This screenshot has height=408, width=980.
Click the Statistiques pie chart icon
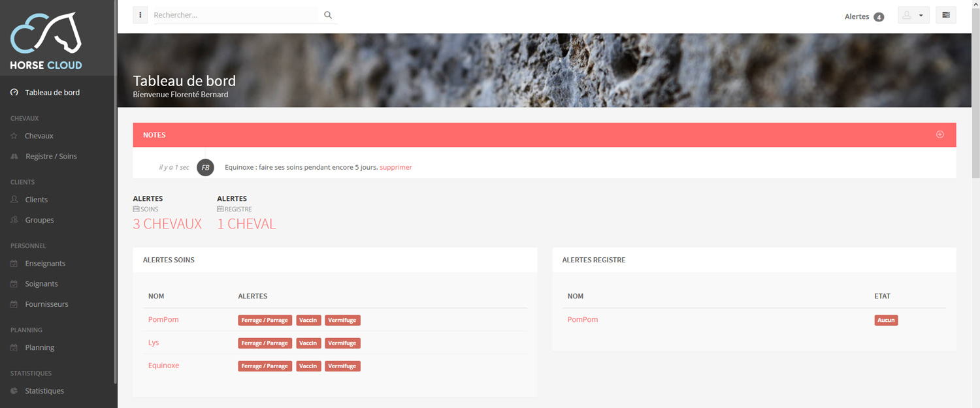click(x=14, y=391)
